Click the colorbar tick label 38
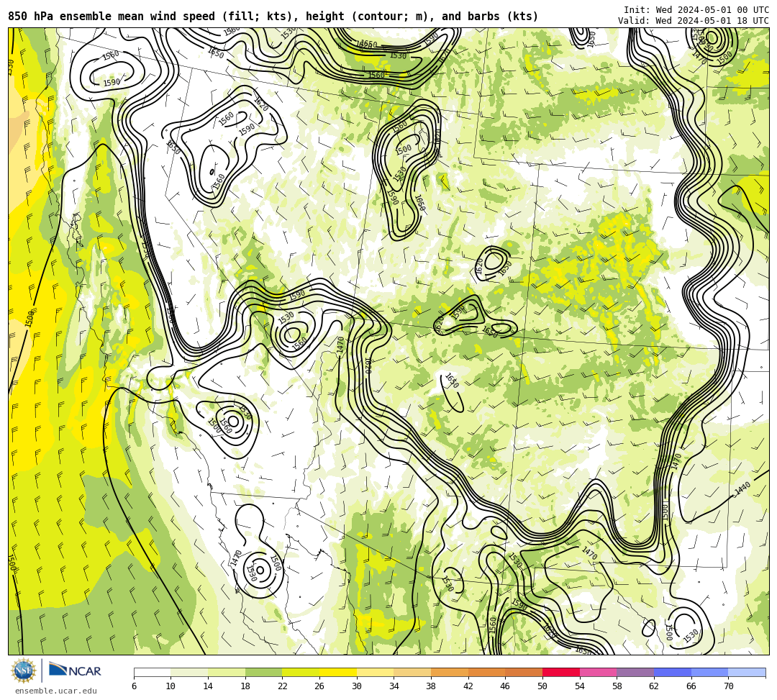The image size is (777, 700). point(431,686)
